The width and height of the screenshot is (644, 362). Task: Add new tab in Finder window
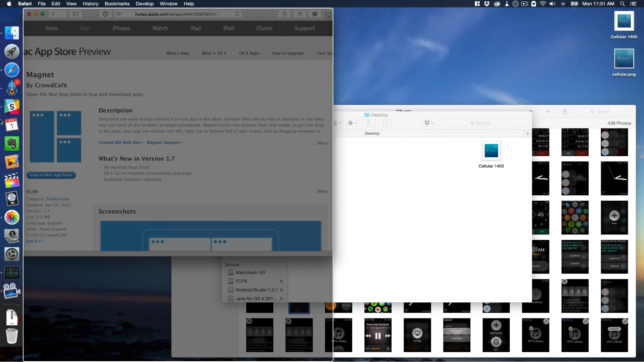[x=528, y=133]
